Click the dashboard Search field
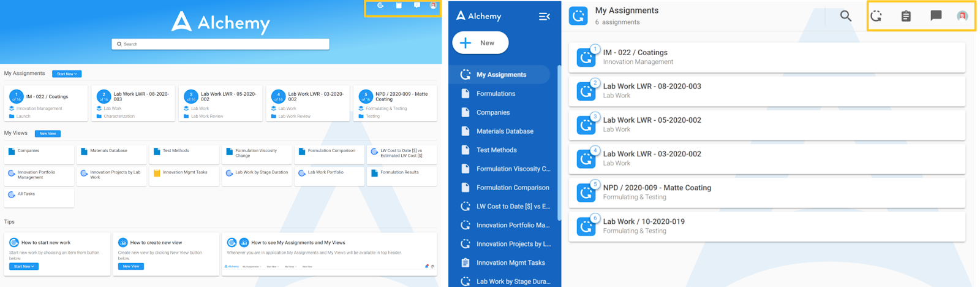The height and width of the screenshot is (287, 980). click(x=221, y=44)
